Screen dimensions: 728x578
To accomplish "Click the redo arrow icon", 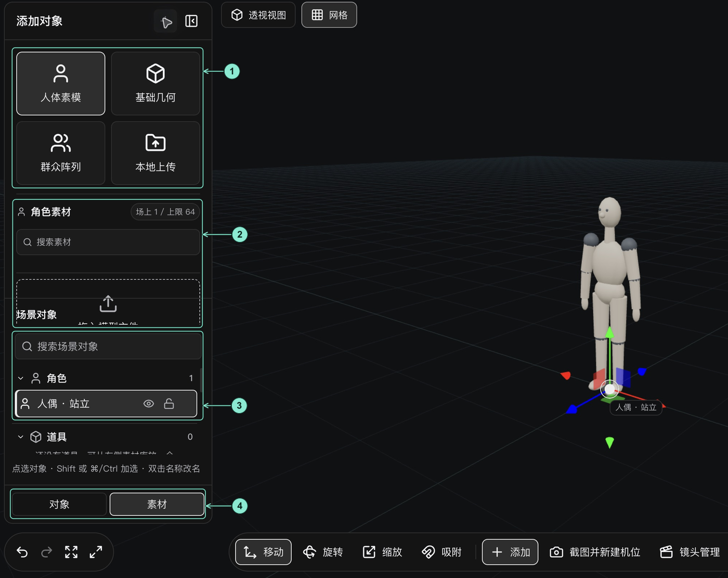I will (x=46, y=552).
